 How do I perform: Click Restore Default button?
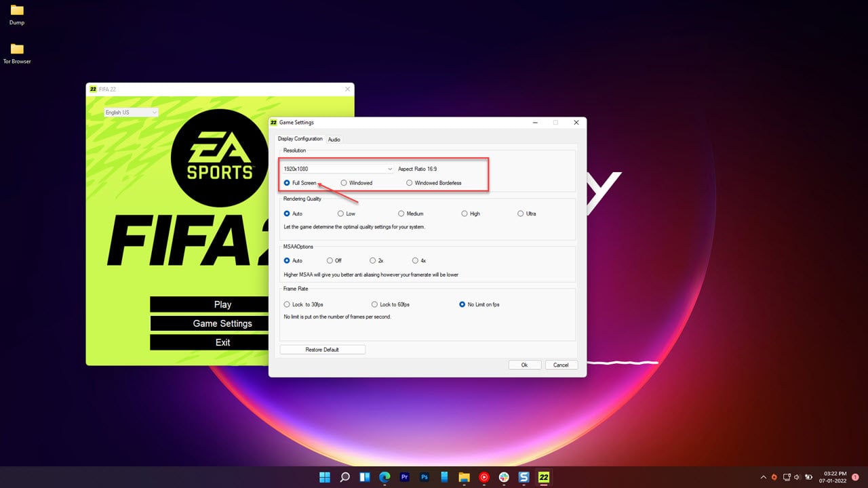pyautogui.click(x=323, y=350)
